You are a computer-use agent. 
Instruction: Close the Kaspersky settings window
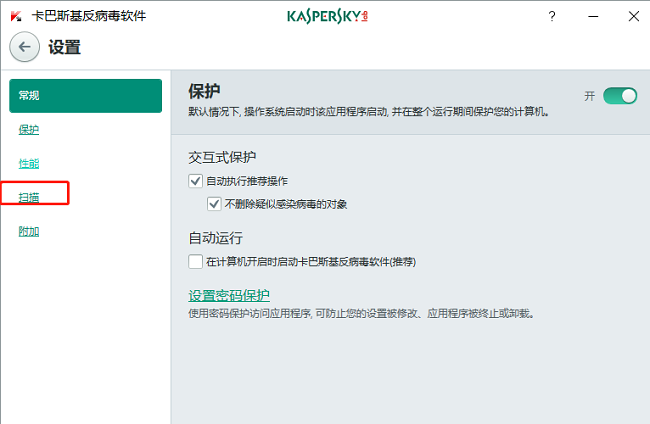click(633, 17)
